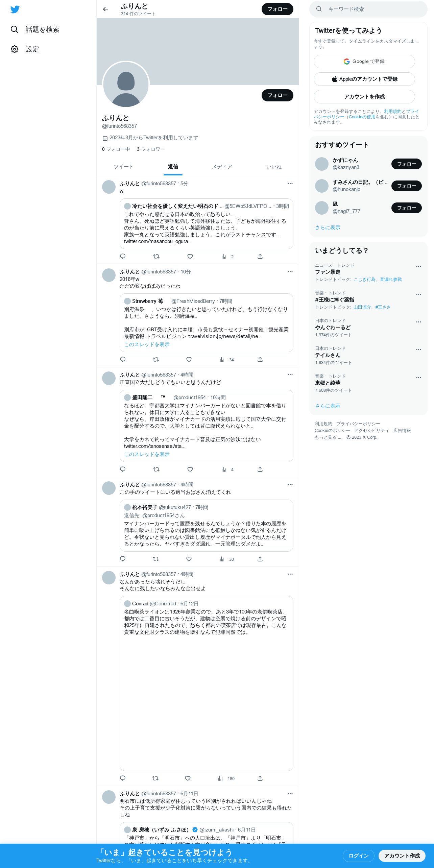Open more menu on 正直国立大だし tweet
Viewport: 434px width, 868px height.
290,375
